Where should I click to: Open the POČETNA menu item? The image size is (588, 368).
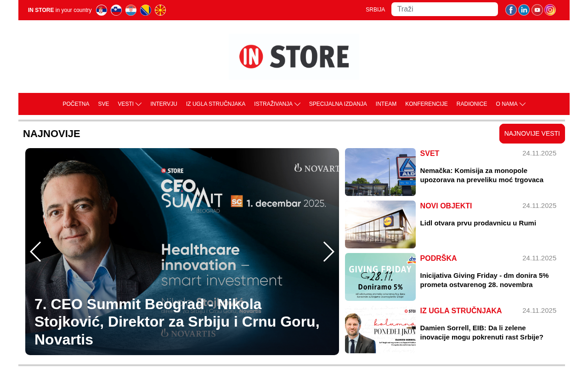click(x=76, y=104)
